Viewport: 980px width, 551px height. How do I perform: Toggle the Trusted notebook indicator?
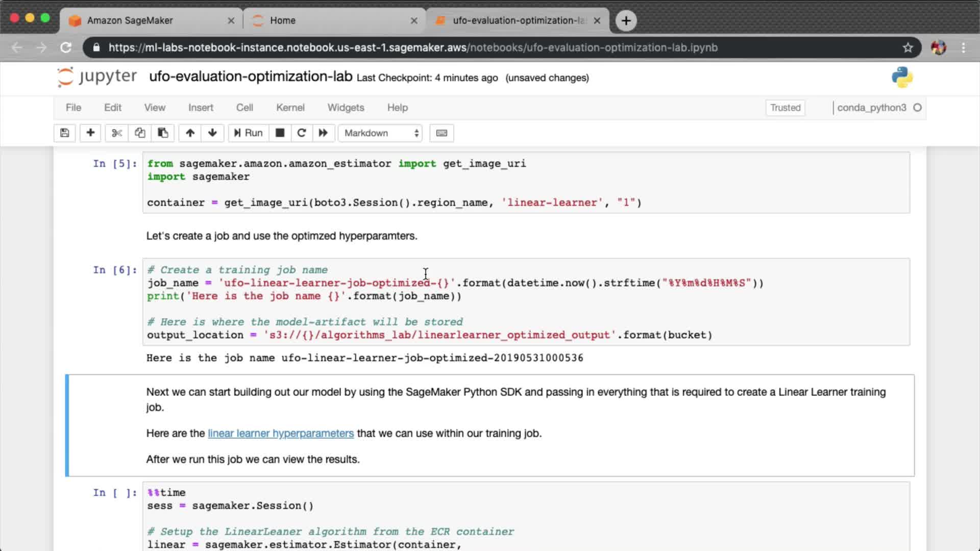(785, 108)
